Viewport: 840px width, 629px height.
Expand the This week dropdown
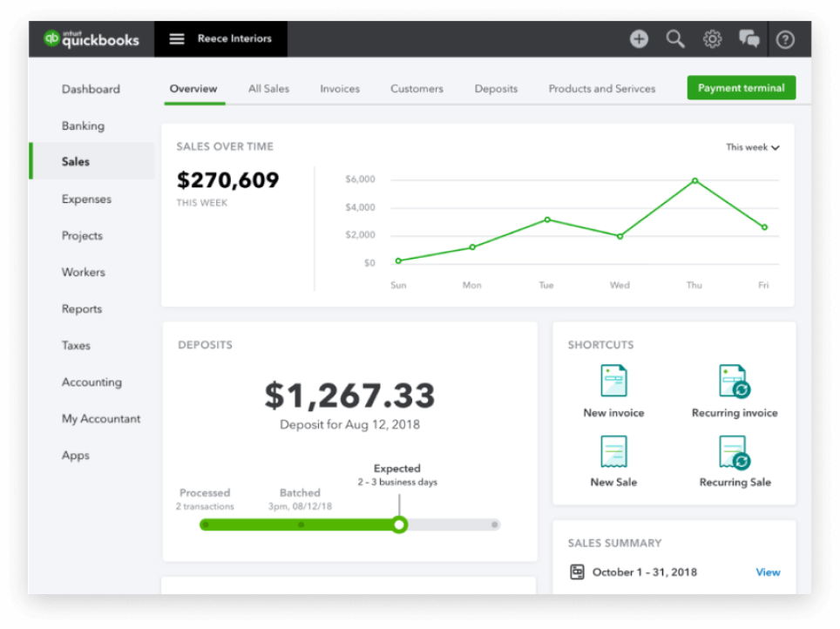tap(752, 147)
